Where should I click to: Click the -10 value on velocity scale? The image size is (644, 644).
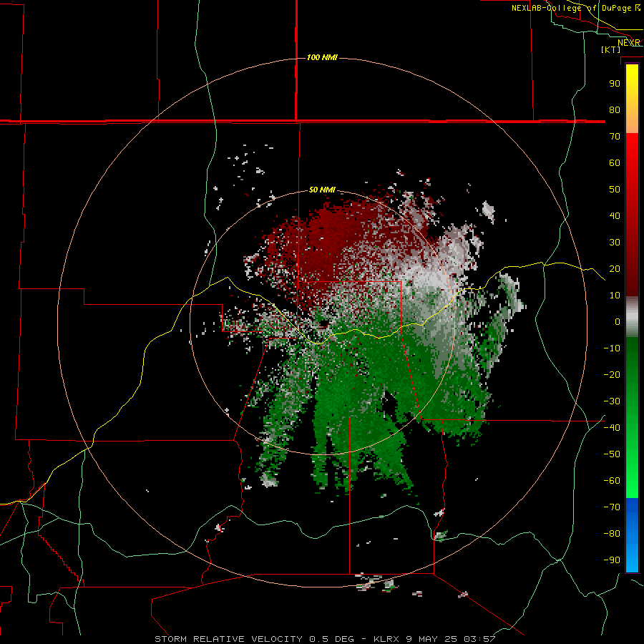point(612,348)
